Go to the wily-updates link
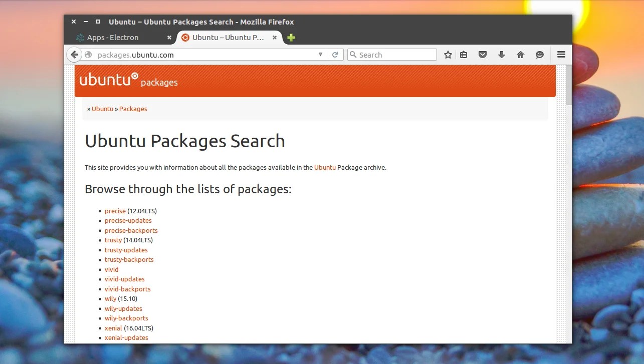Image resolution: width=644 pixels, height=364 pixels. click(x=123, y=308)
